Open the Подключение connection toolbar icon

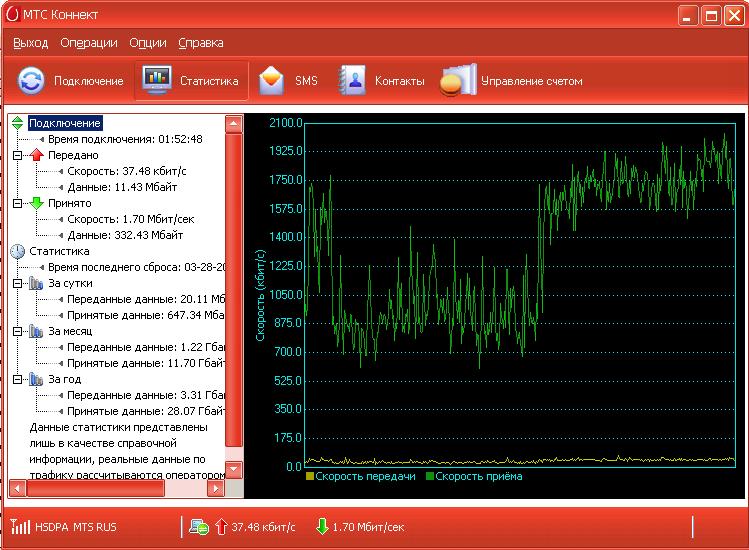pyautogui.click(x=32, y=81)
